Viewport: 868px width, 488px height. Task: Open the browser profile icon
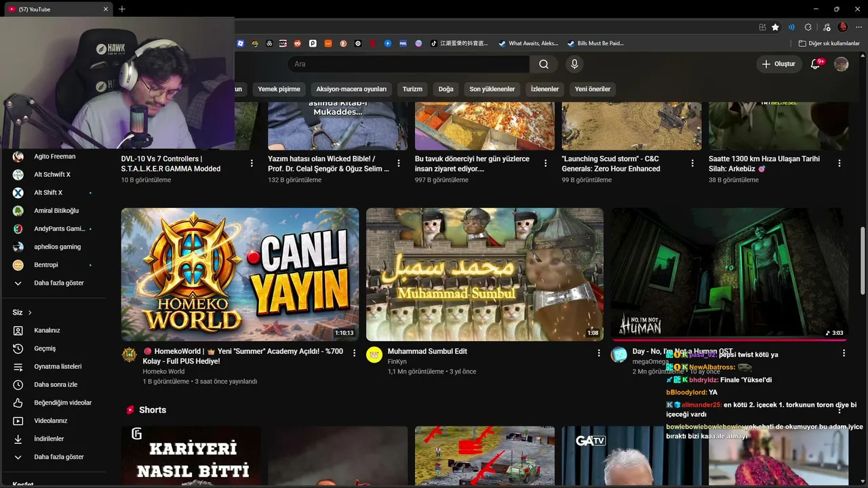(843, 27)
